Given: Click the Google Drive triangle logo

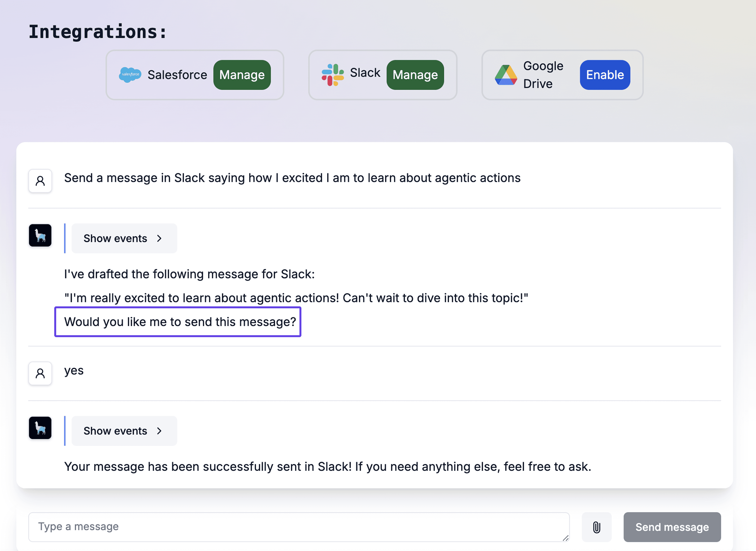Looking at the screenshot, I should [506, 75].
